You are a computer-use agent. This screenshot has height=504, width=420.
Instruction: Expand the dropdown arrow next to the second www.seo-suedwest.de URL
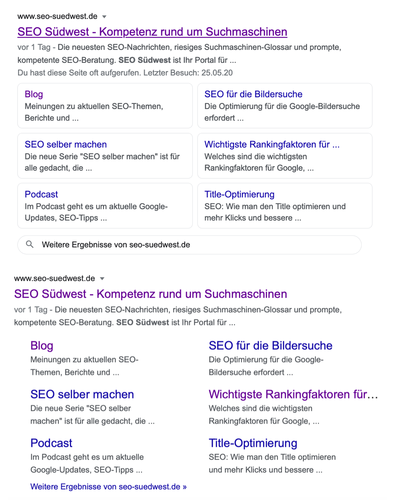tap(102, 279)
